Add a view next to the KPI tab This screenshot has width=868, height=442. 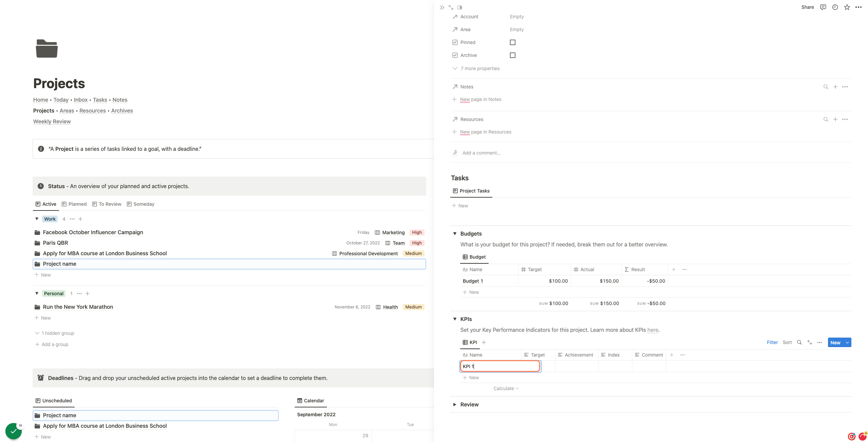pyautogui.click(x=484, y=342)
